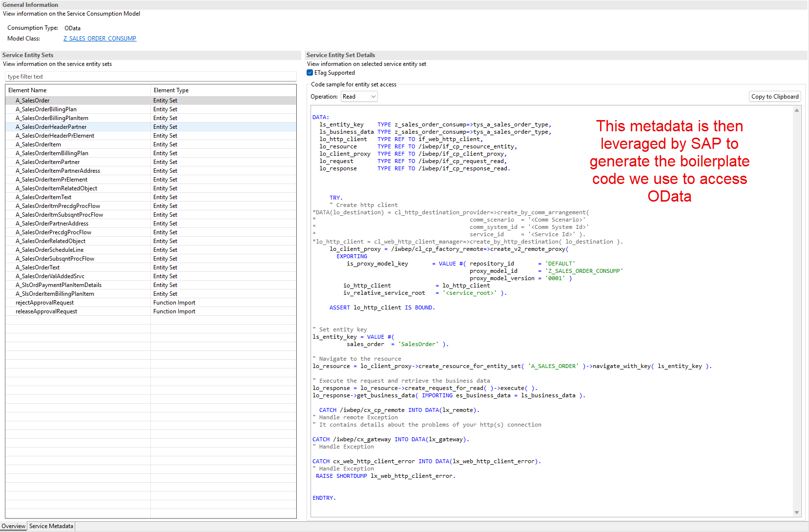Select the A_SalesOrderText entity set

point(38,267)
